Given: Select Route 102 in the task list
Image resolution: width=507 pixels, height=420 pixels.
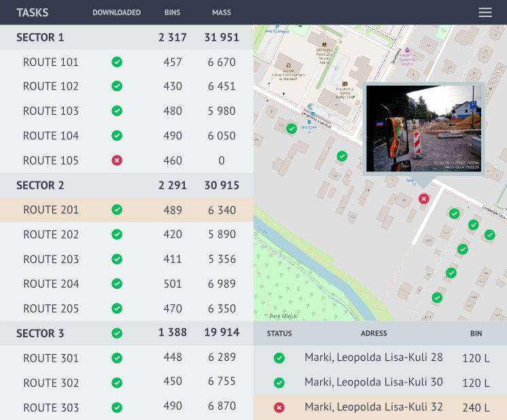Looking at the screenshot, I should (x=51, y=86).
